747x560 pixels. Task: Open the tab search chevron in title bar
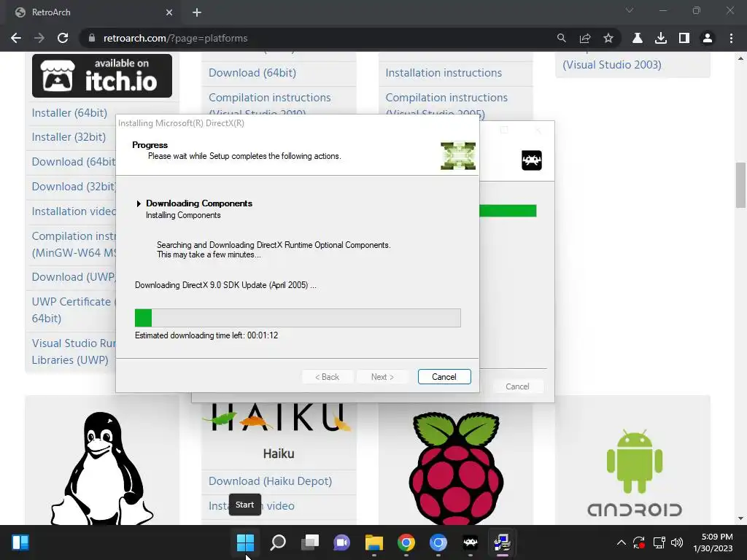point(630,10)
